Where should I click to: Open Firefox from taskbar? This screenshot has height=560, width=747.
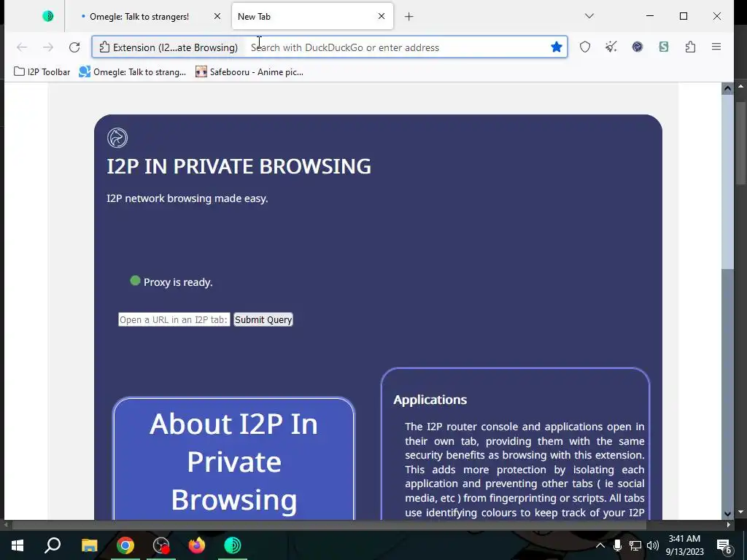(x=197, y=545)
